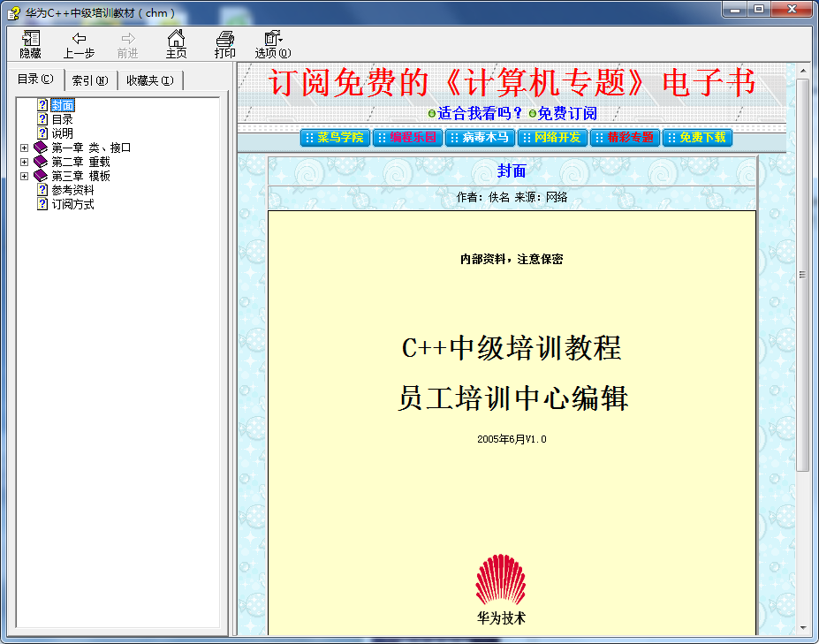Go back with the 上一步 arrow icon

click(x=79, y=39)
